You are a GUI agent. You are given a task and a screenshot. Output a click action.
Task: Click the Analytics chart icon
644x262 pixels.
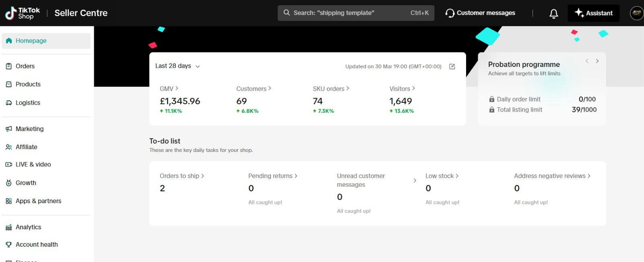[x=9, y=227]
